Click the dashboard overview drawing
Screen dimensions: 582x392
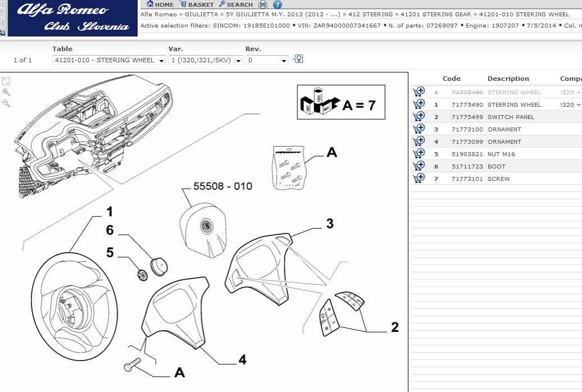(93, 135)
